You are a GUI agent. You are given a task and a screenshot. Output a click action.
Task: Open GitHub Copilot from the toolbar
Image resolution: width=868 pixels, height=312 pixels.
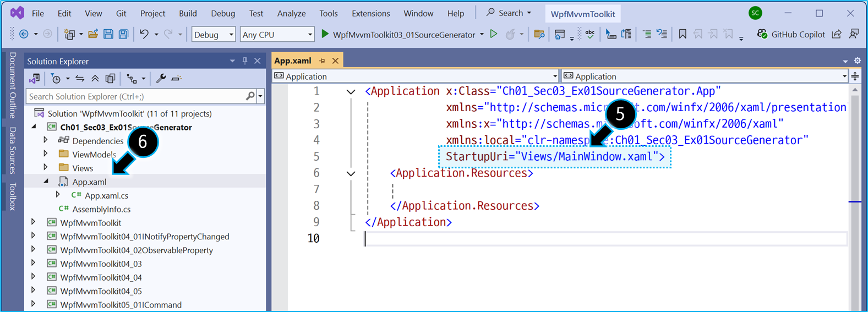click(x=791, y=34)
